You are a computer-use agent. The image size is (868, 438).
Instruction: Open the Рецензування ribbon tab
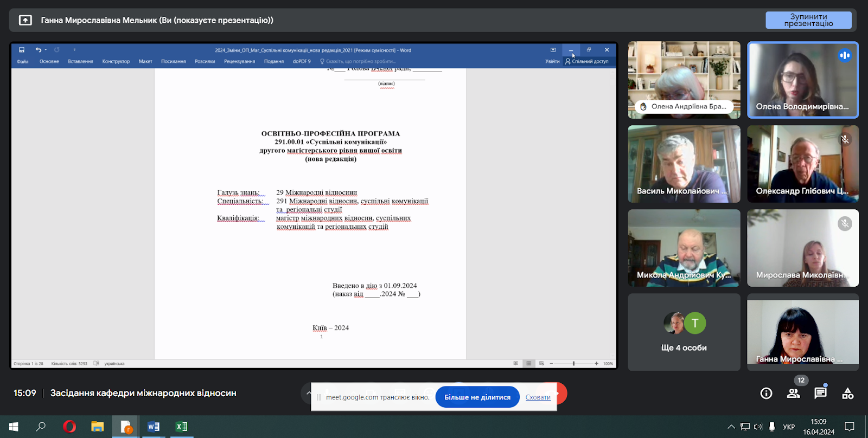point(239,61)
